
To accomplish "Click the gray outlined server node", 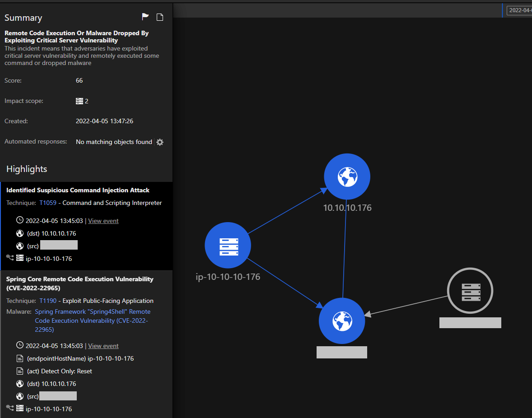I will (x=470, y=291).
